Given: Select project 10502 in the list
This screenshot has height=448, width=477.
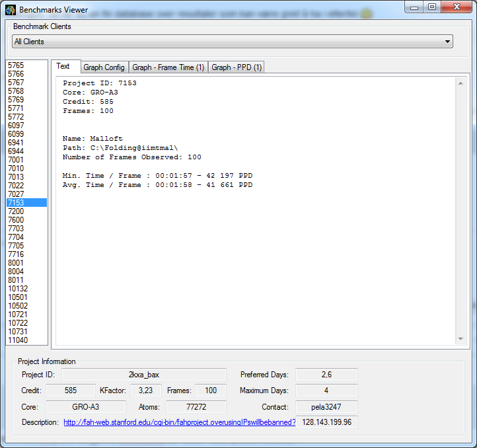Looking at the screenshot, I should pos(26,305).
